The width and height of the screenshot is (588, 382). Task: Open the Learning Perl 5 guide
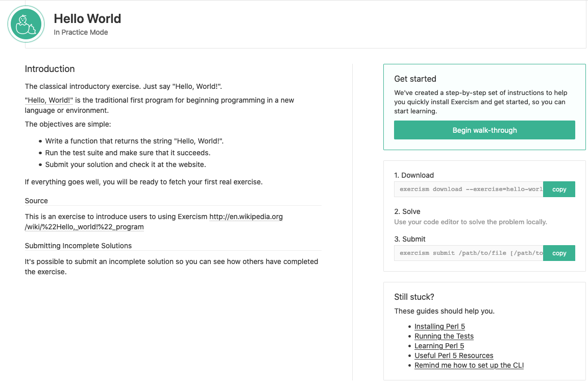pyautogui.click(x=439, y=346)
